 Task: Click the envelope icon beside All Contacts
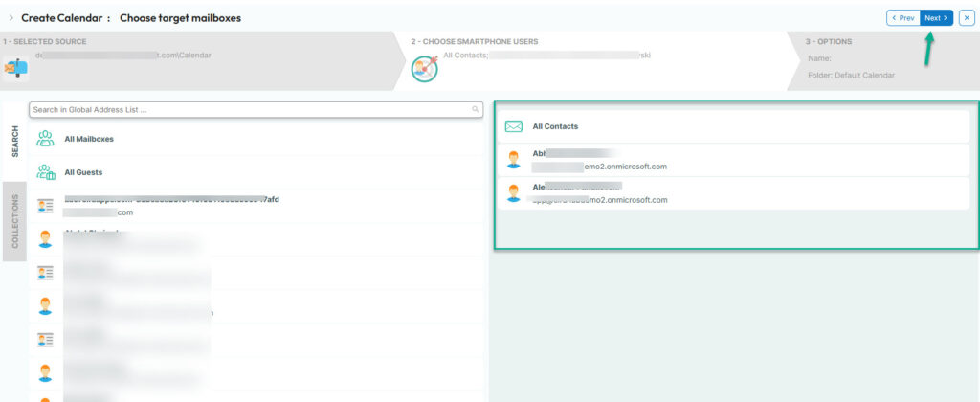[513, 126]
